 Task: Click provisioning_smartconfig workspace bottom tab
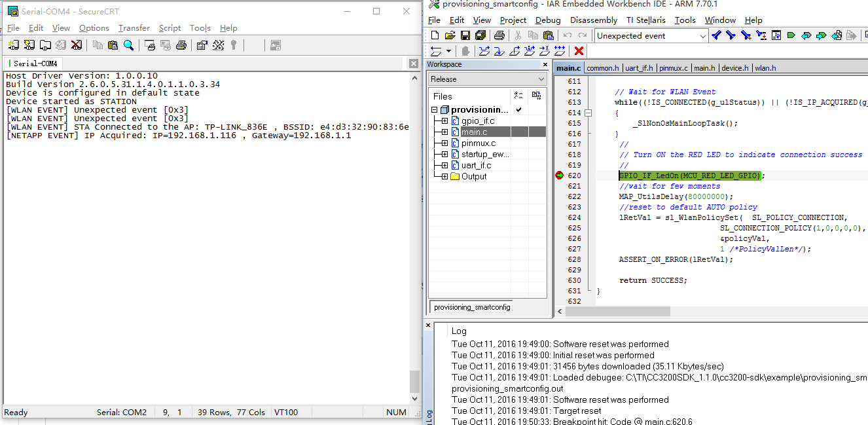pyautogui.click(x=471, y=307)
